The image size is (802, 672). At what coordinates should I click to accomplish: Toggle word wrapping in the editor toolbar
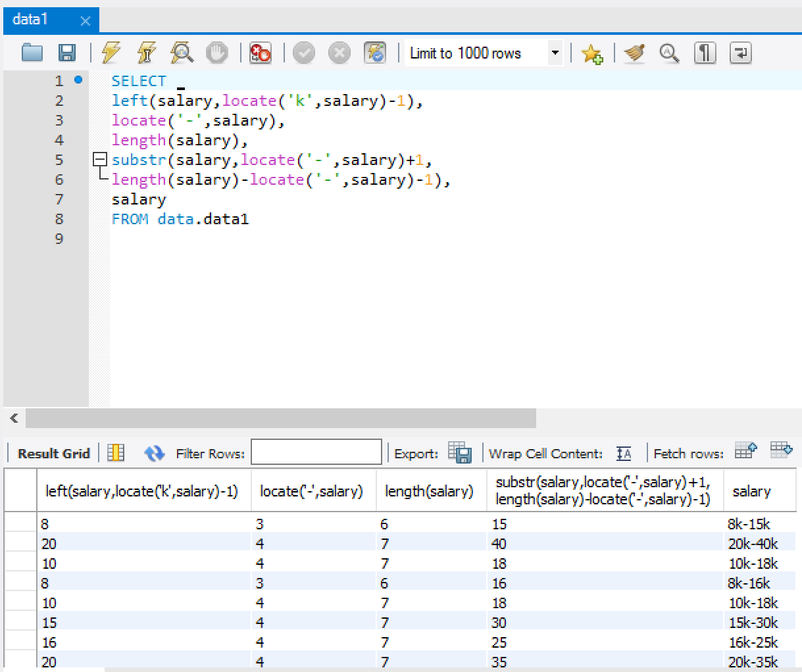[740, 53]
